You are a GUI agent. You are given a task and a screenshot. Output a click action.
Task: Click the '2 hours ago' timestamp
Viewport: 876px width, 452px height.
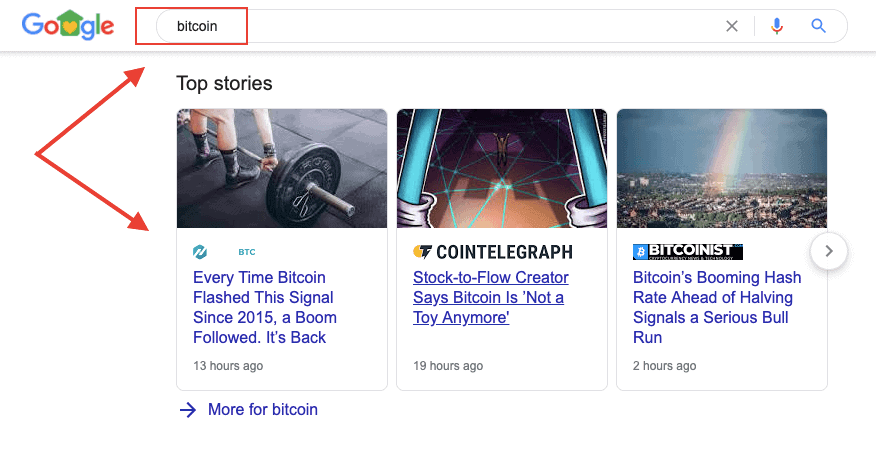[x=664, y=366]
